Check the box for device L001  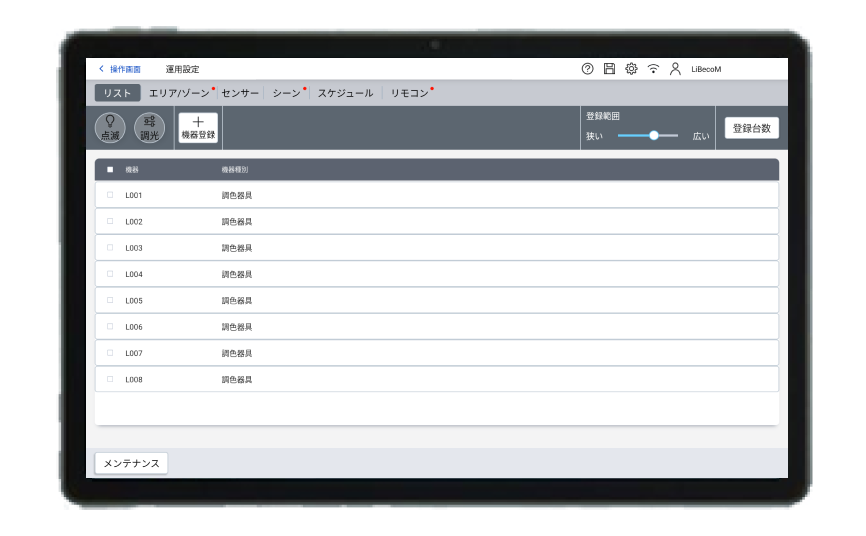tap(110, 195)
